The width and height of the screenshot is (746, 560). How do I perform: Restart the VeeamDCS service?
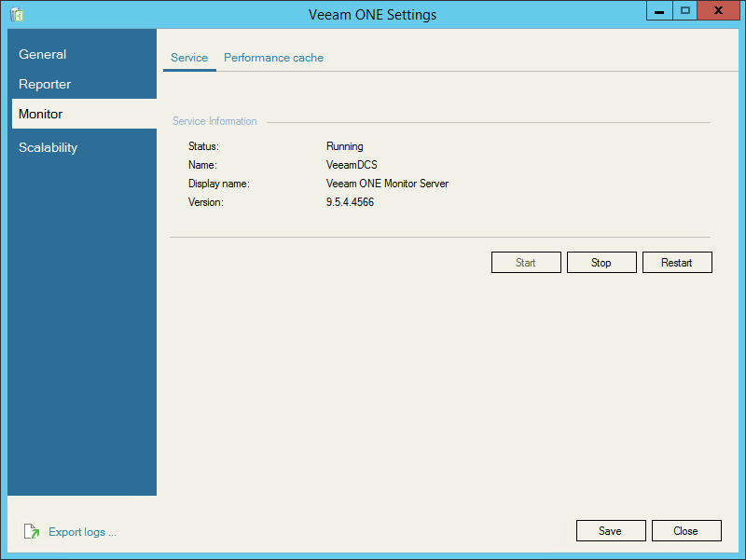(x=677, y=263)
